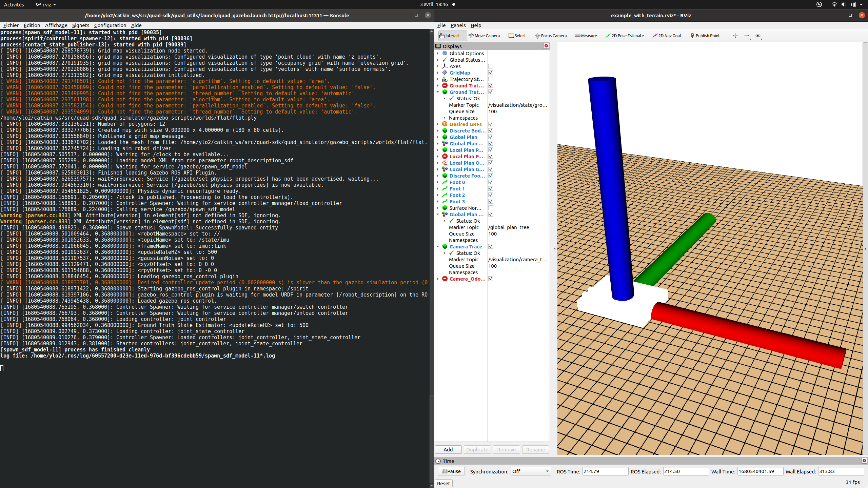Click the Add display button

click(448, 449)
